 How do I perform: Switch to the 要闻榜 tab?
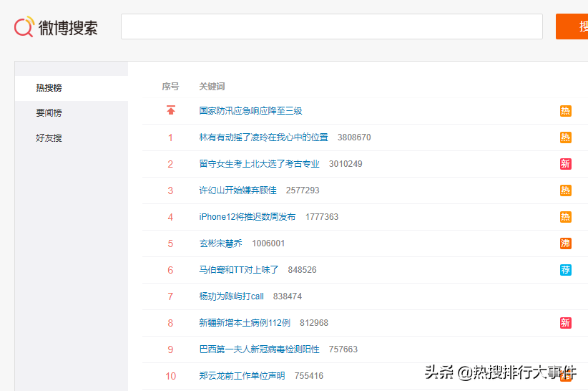pos(49,113)
